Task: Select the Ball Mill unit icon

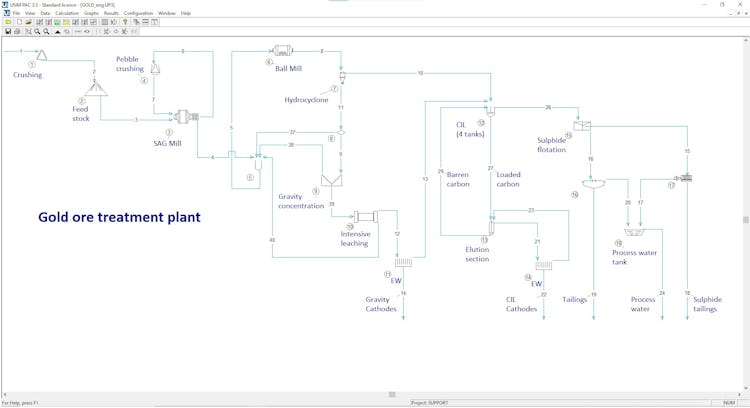Action: click(x=283, y=50)
